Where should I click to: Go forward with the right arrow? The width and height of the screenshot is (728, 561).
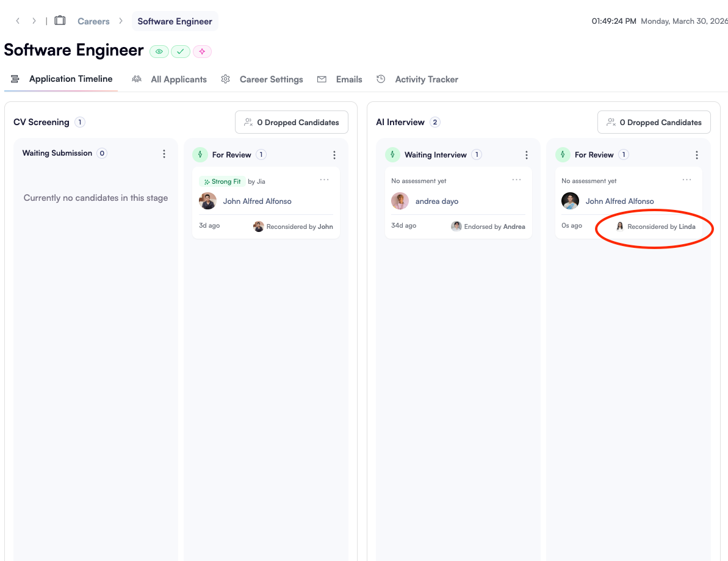pyautogui.click(x=34, y=21)
